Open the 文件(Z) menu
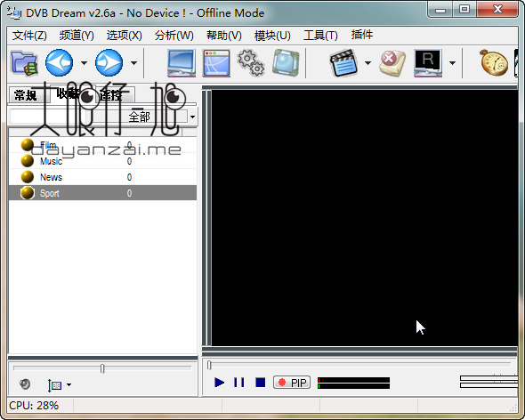The image size is (525, 420). (29, 35)
